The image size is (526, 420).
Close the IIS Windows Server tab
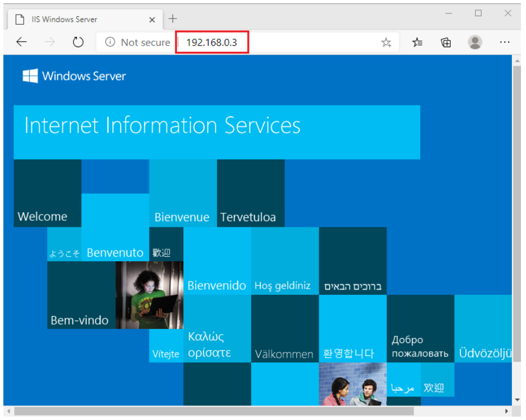click(152, 19)
